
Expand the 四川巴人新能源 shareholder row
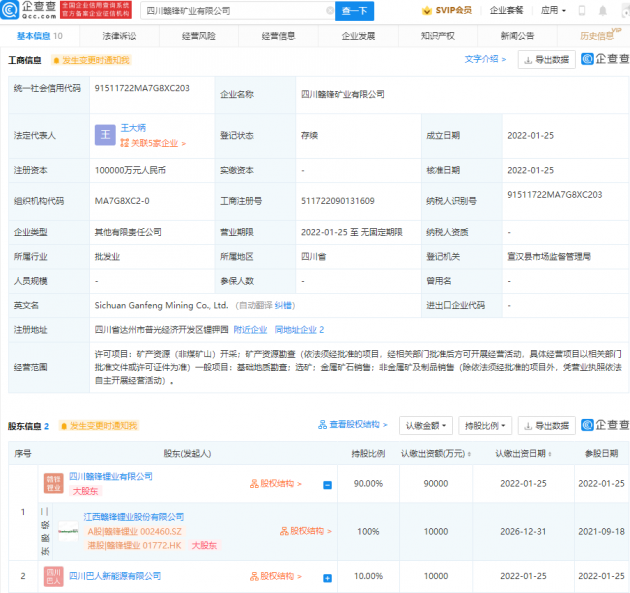pyautogui.click(x=327, y=578)
